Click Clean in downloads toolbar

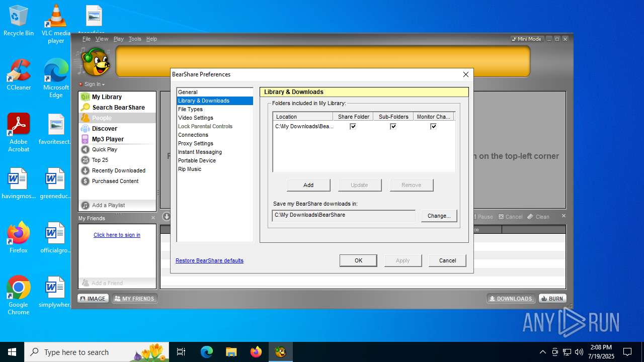[538, 217]
